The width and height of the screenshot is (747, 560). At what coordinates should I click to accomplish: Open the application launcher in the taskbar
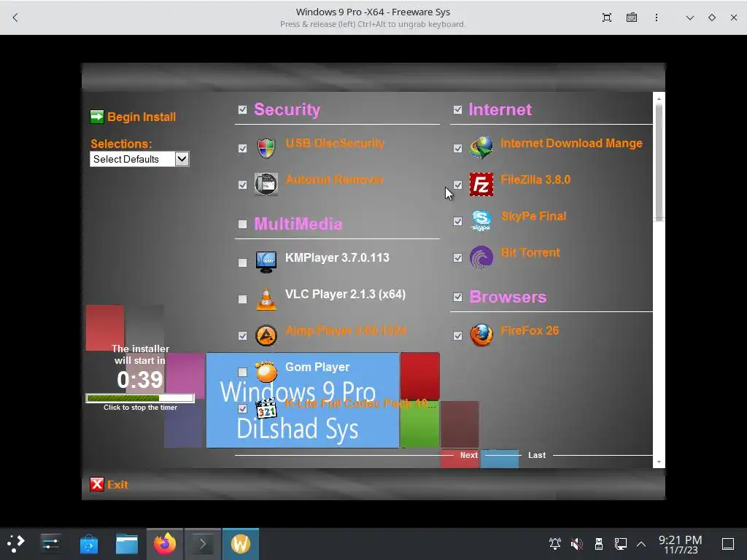(16, 544)
